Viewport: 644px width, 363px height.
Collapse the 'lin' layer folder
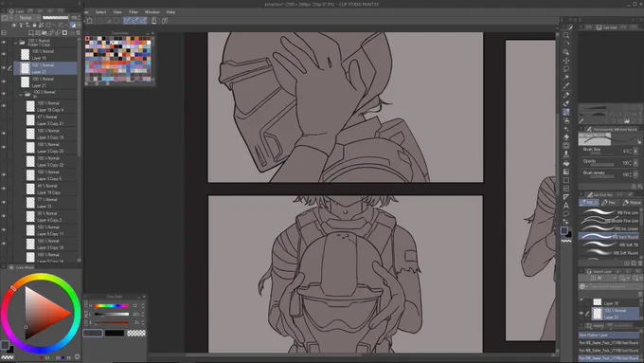tap(21, 94)
